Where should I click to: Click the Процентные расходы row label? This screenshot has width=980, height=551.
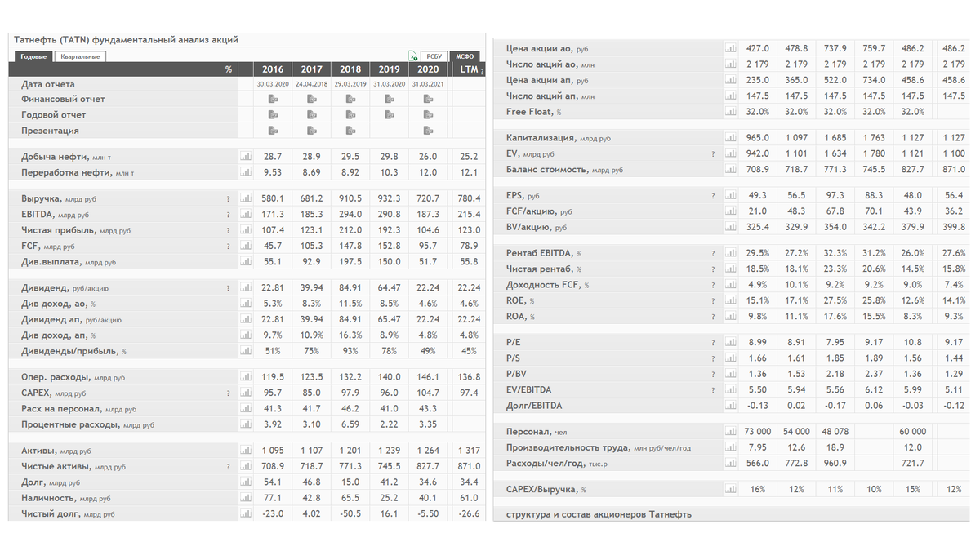click(x=87, y=424)
